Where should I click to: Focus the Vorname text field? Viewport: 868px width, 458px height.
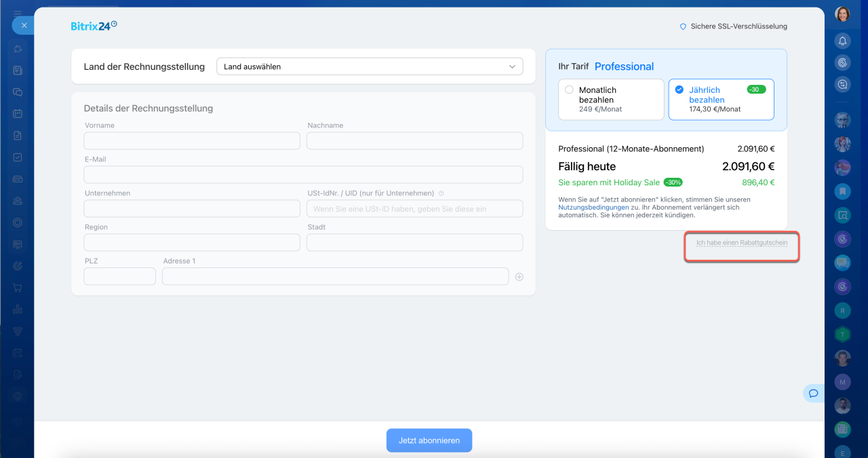192,141
